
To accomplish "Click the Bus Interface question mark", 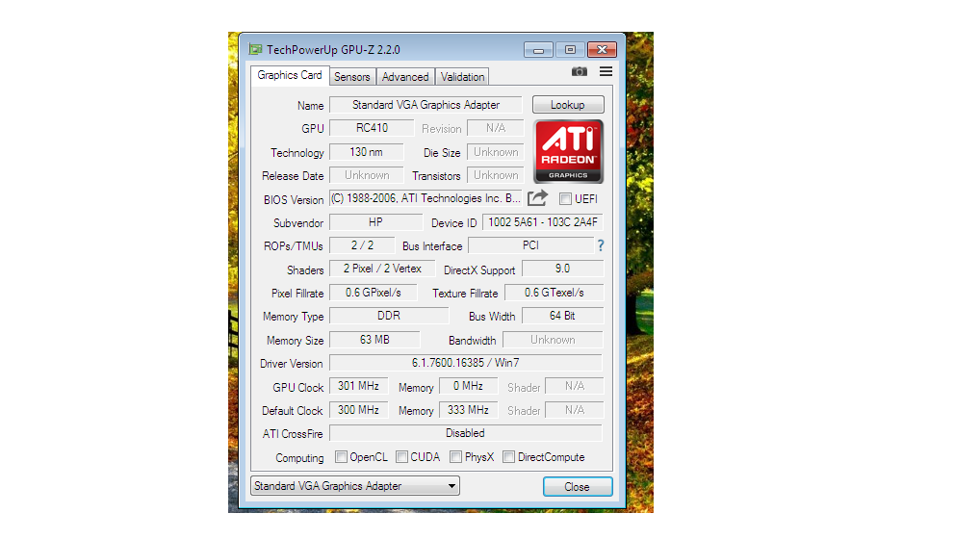I will [601, 245].
